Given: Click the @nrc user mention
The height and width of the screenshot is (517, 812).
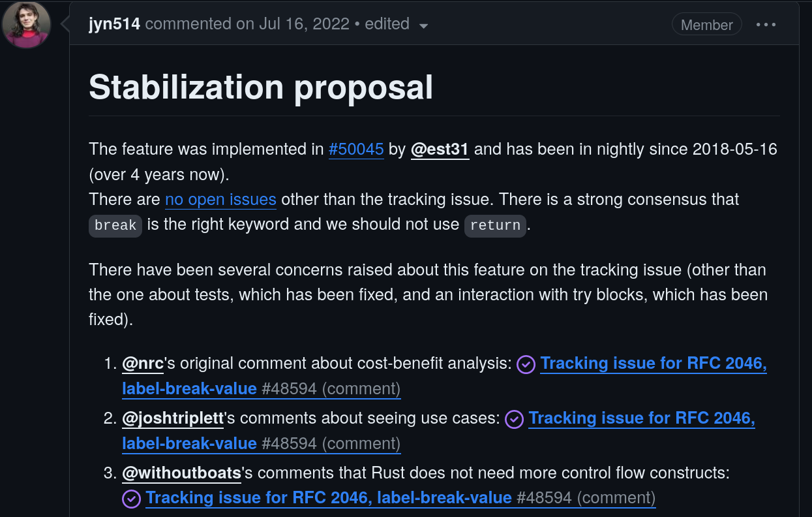Looking at the screenshot, I should click(x=142, y=363).
